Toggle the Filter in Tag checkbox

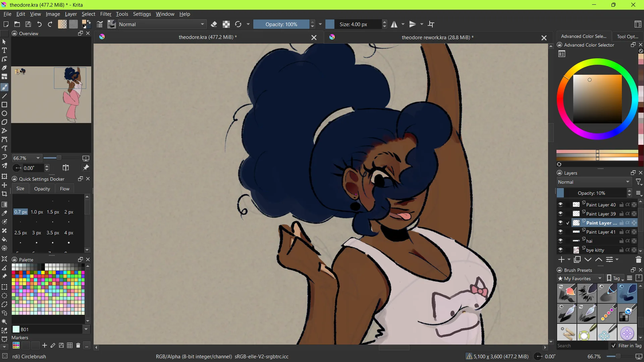pyautogui.click(x=614, y=346)
